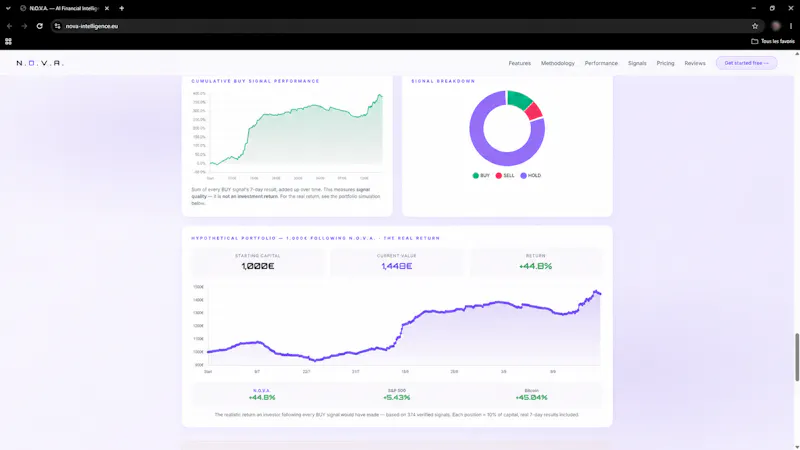The width and height of the screenshot is (800, 450).
Task: Click the page's vertical scrollbar thumb
Action: pyautogui.click(x=797, y=357)
